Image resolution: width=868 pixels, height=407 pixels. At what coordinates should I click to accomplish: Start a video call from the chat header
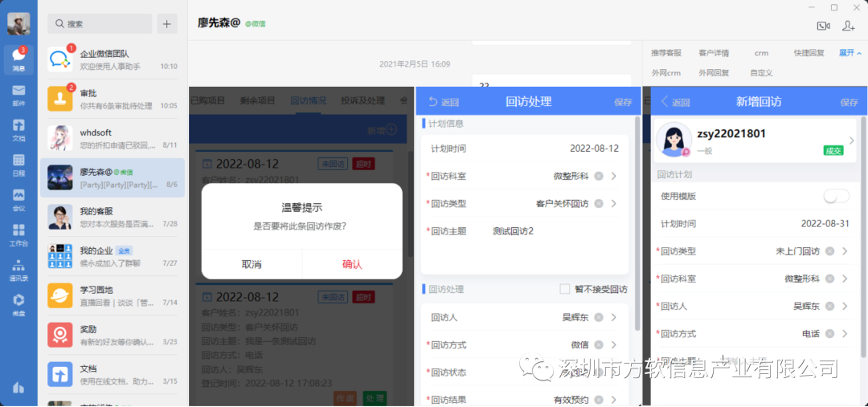[x=823, y=26]
